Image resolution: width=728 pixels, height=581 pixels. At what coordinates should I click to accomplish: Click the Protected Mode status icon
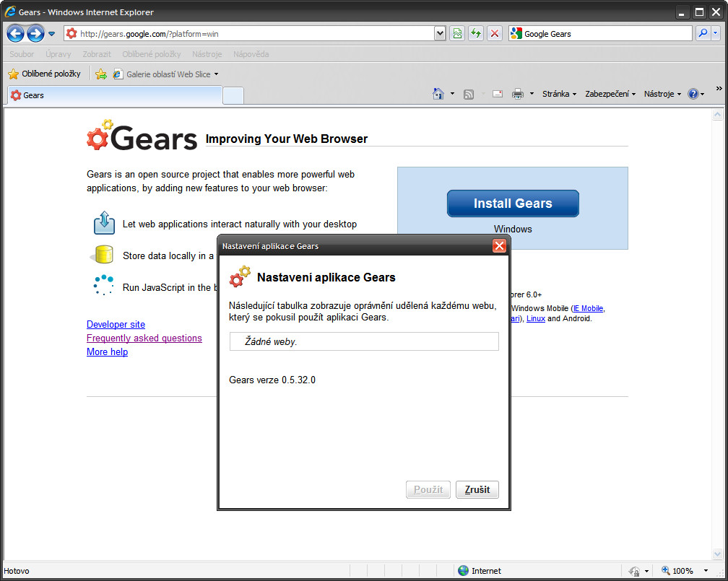[x=634, y=571]
